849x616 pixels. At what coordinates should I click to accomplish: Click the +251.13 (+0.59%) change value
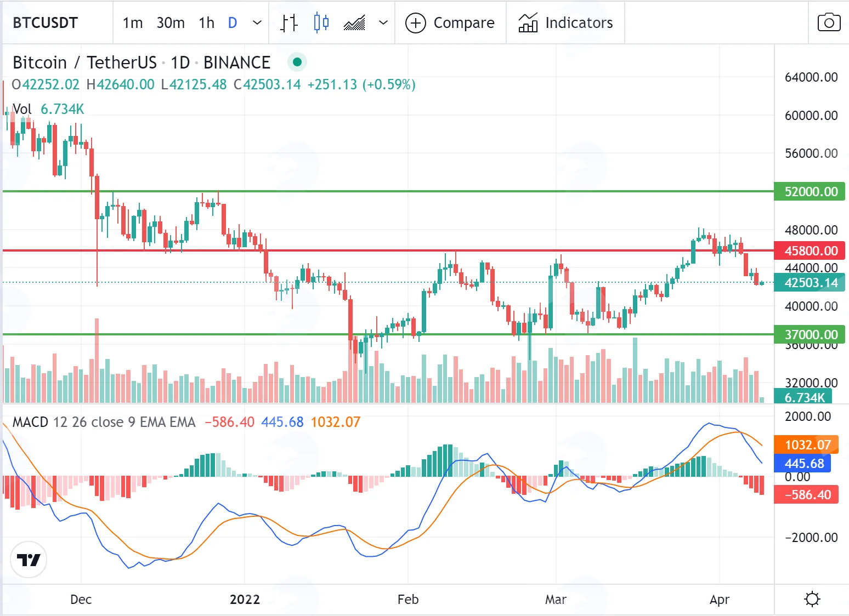361,84
